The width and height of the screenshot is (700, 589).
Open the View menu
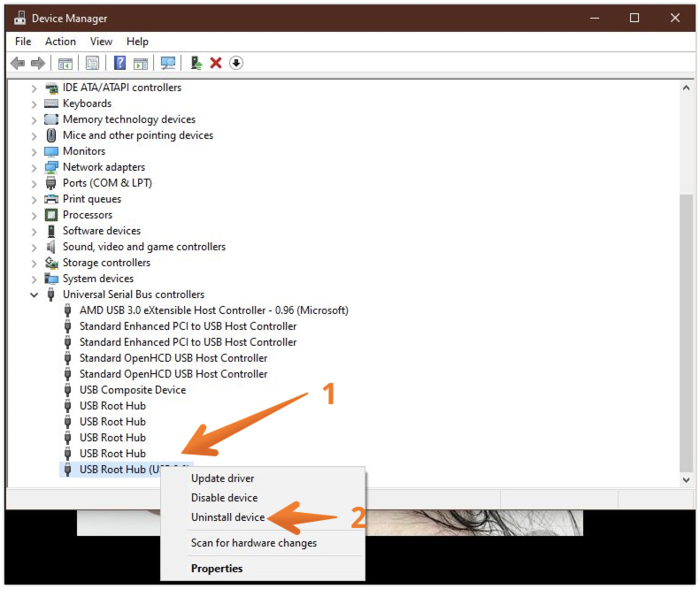pyautogui.click(x=101, y=42)
